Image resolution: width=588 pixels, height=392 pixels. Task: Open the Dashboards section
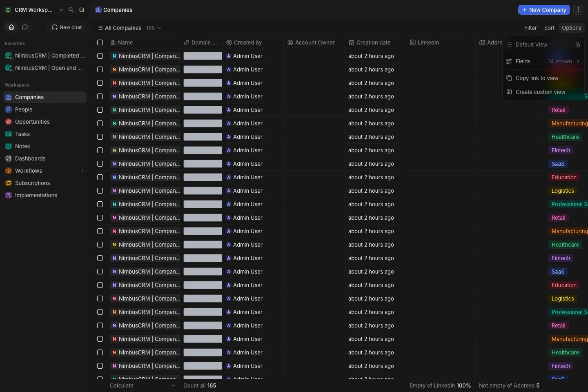point(45,158)
